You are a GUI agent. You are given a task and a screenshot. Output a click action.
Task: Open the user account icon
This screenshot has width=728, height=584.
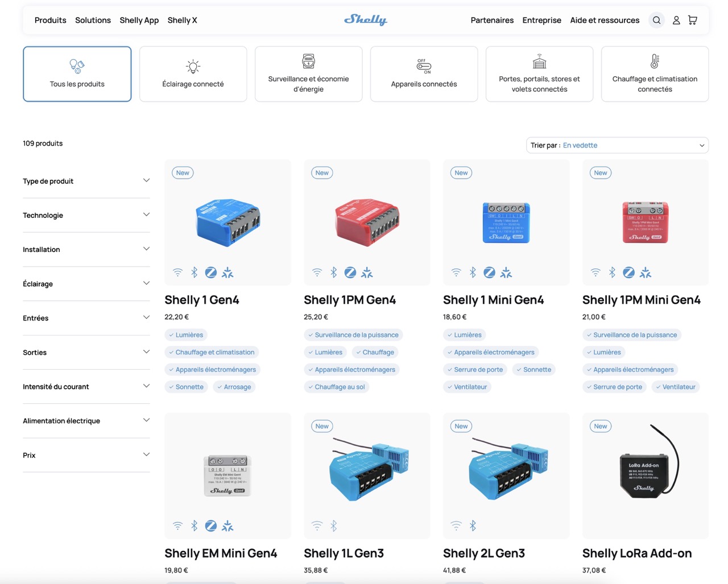point(676,20)
